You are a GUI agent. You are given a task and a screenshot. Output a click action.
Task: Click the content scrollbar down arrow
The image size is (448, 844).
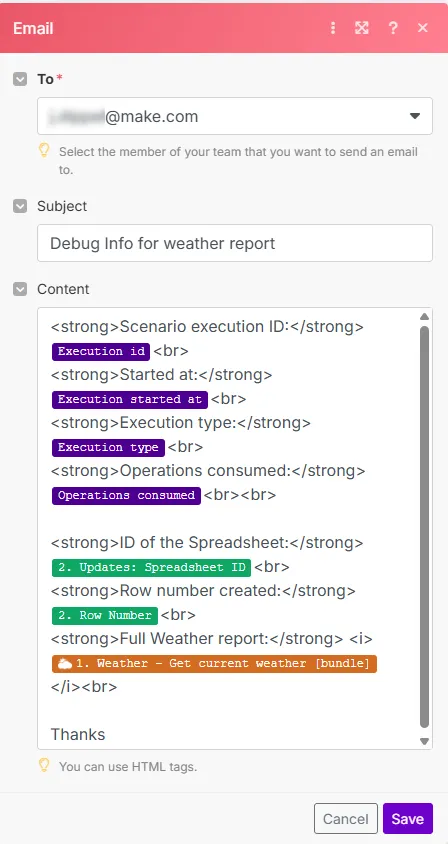(x=424, y=742)
